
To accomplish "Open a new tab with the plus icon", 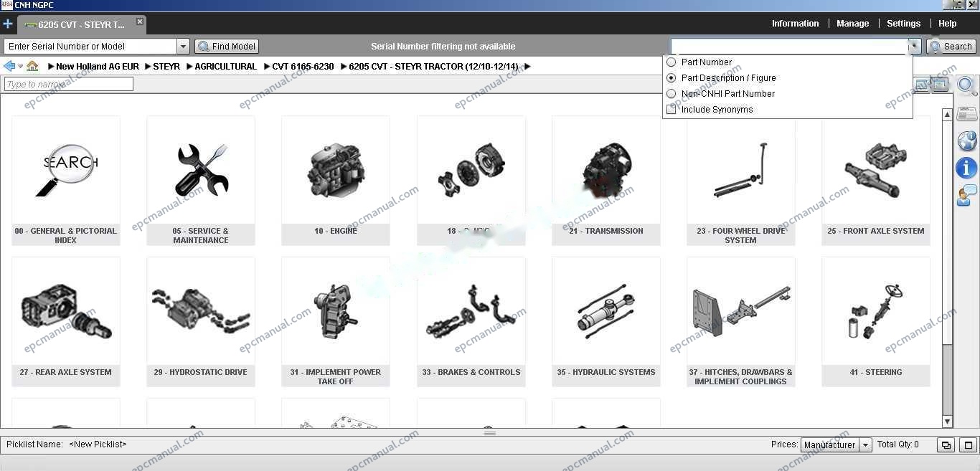I will pyautogui.click(x=8, y=24).
